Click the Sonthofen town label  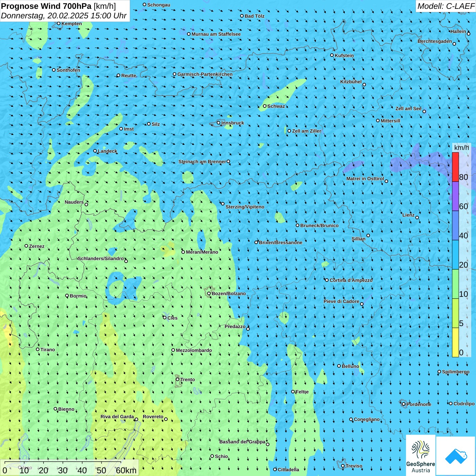click(68, 70)
